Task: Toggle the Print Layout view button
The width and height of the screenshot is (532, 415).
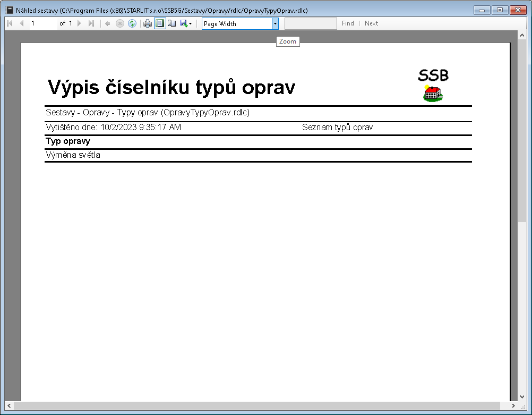Action: [160, 23]
